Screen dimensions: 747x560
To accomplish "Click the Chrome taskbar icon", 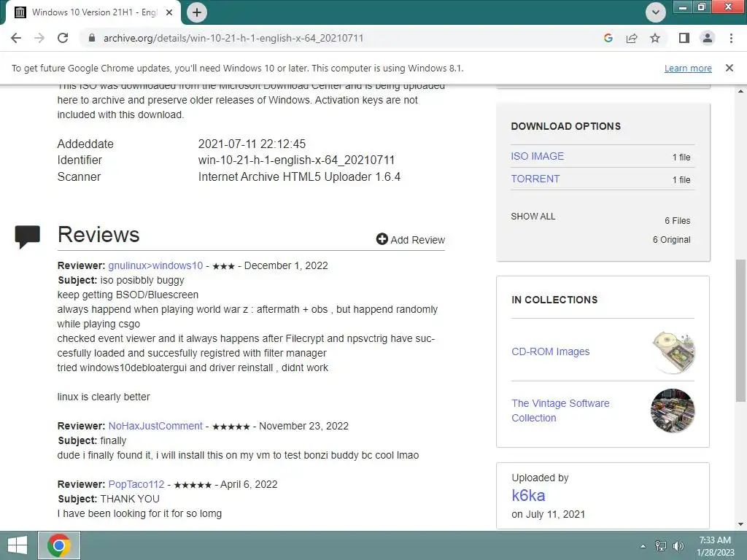I will click(59, 545).
